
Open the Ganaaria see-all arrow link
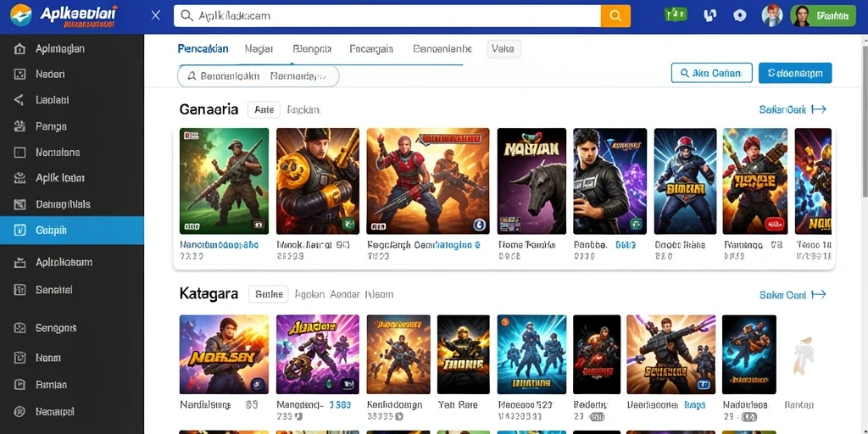[793, 109]
